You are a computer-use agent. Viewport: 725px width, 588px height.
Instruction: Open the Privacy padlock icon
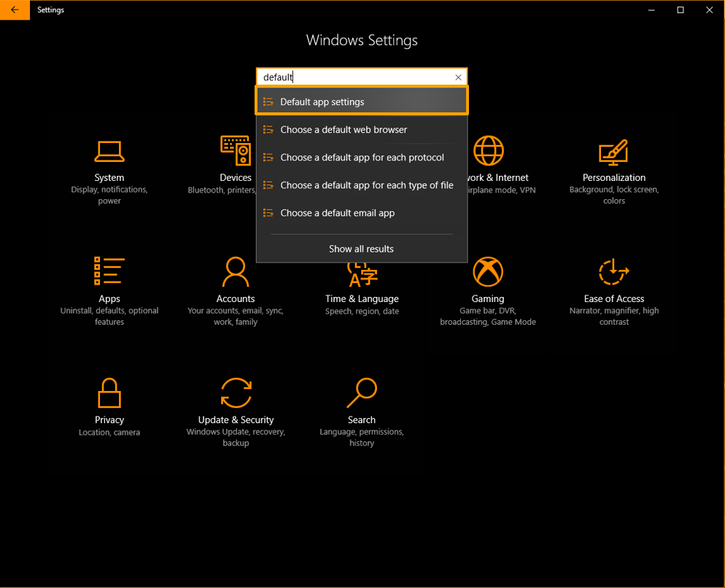[x=109, y=392]
